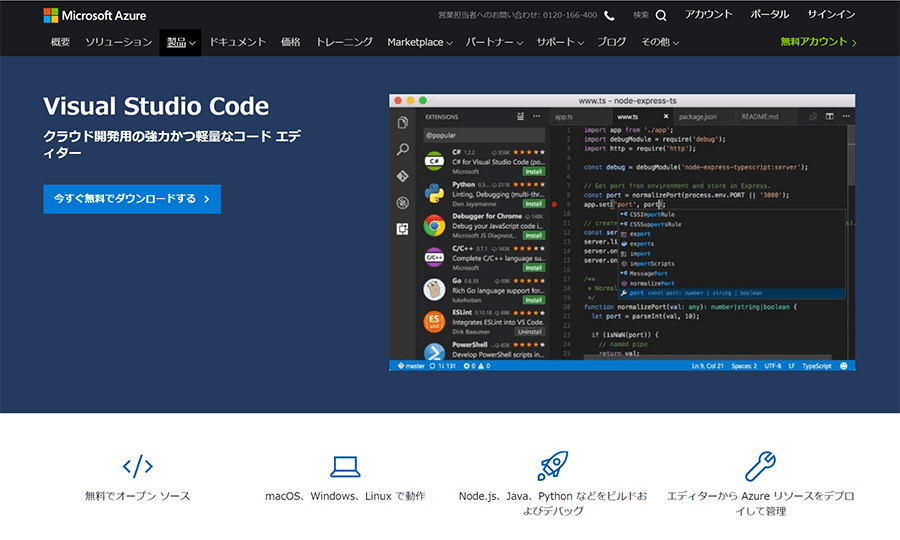This screenshot has width=900, height=540.
Task: Close the www.ts editor tab
Action: pos(666,116)
